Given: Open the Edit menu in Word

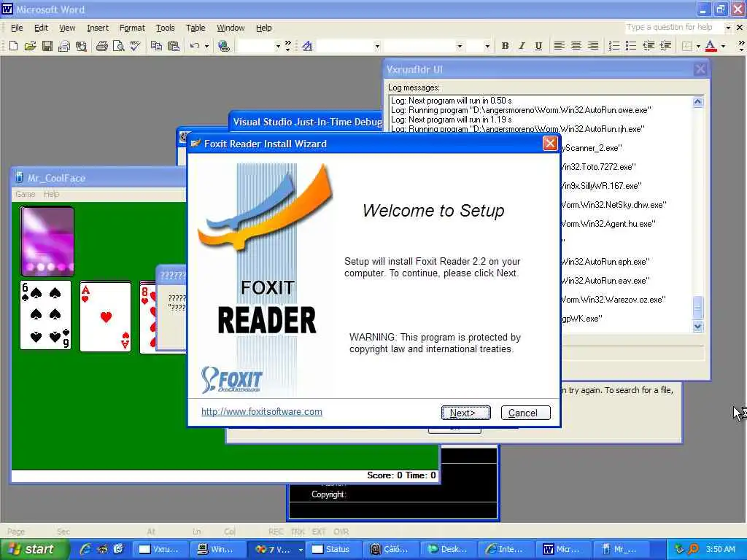Looking at the screenshot, I should click(x=41, y=28).
